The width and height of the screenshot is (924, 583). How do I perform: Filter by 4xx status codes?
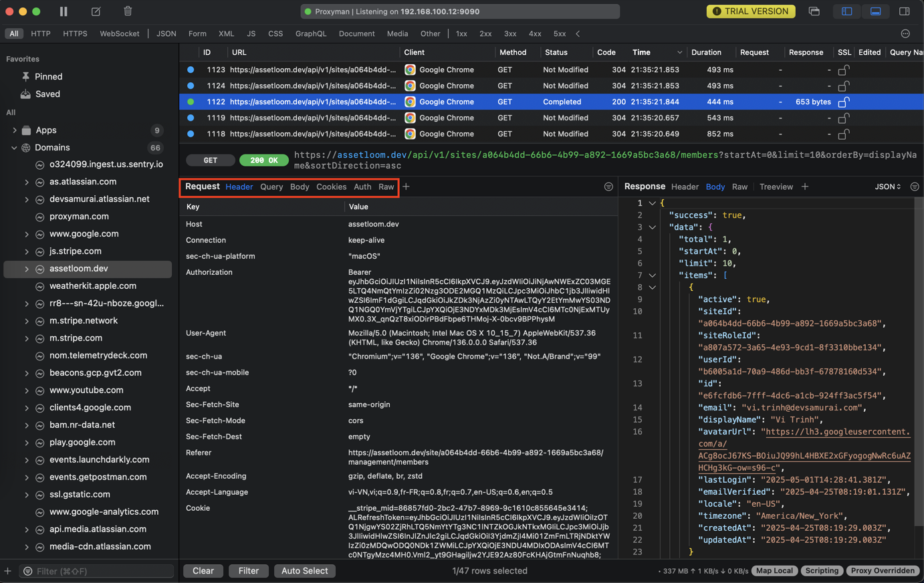tap(535, 33)
